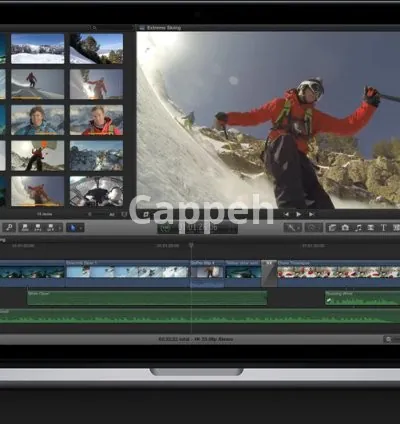Select the aerial rocky mountains thumbnail
This screenshot has height=424, width=400.
[96, 156]
